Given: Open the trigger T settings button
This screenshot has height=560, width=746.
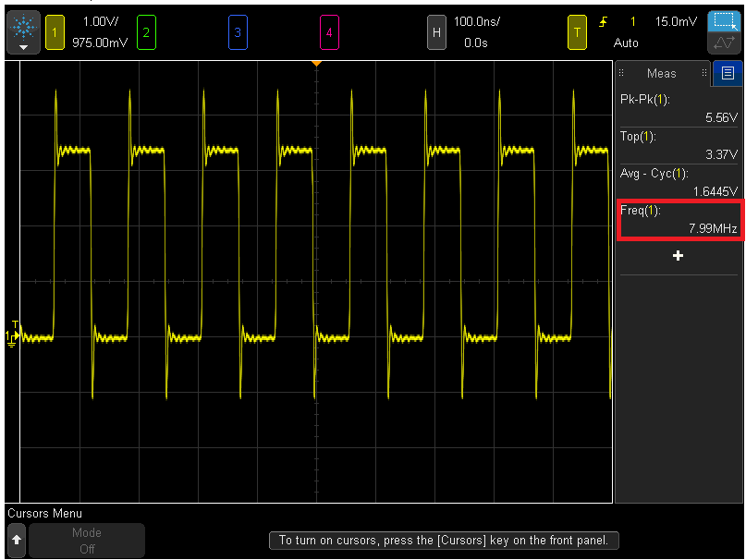Looking at the screenshot, I should tap(577, 32).
